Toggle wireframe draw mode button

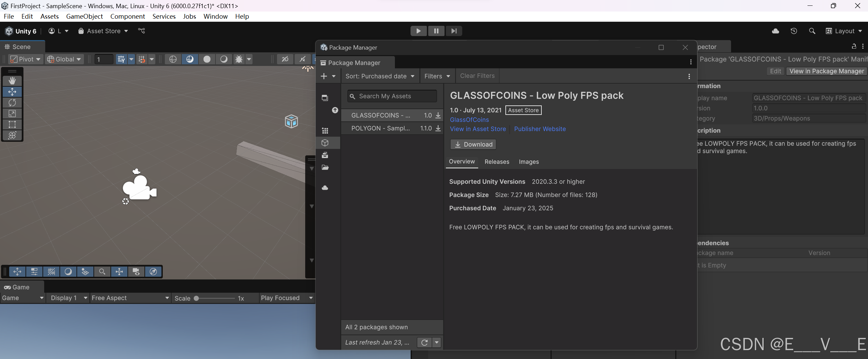173,59
